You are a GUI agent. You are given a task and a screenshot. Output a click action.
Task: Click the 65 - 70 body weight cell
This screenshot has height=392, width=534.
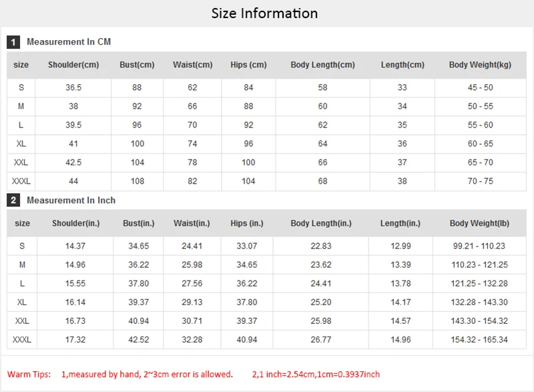pos(480,162)
